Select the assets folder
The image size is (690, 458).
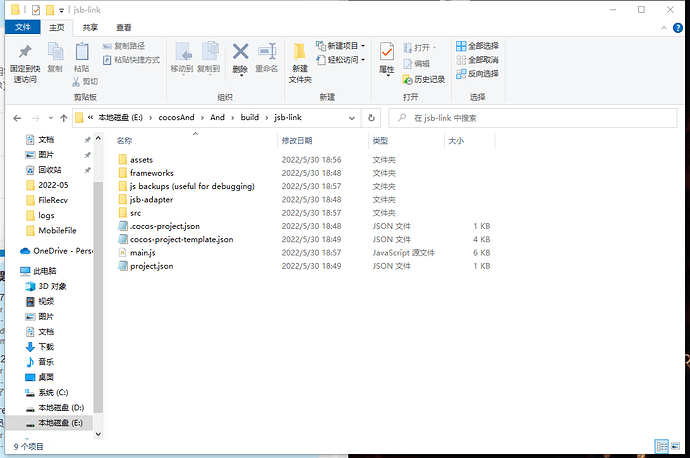pyautogui.click(x=141, y=160)
